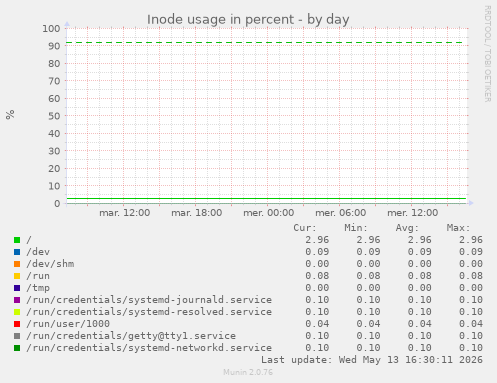497x383 pixels.
Task: Click the lime swatch for systemd-resolved.service
Action: click(17, 312)
